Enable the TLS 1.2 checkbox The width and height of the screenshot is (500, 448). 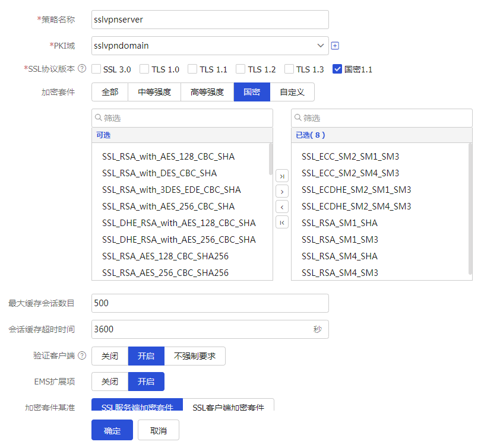pos(240,69)
